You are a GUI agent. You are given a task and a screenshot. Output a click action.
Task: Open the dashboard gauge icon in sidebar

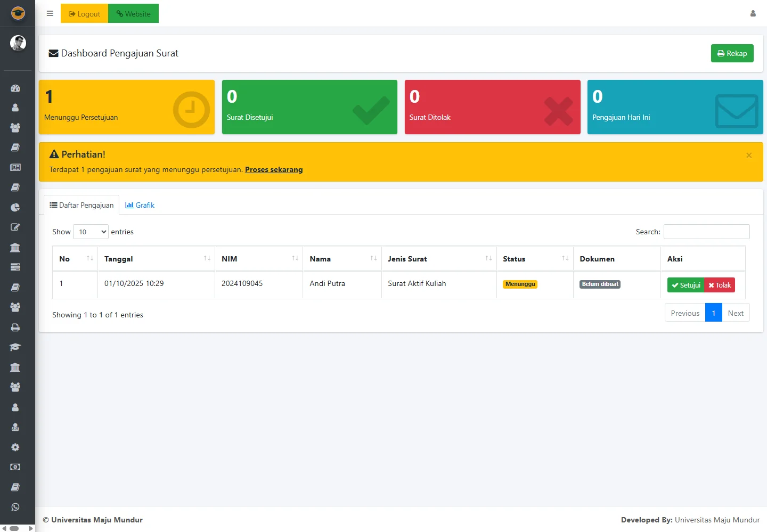point(15,88)
